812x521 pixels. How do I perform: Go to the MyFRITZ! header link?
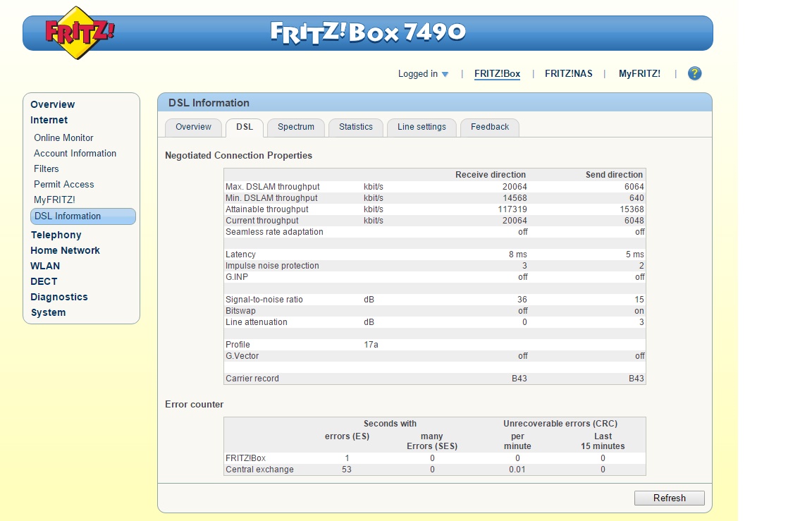coord(639,73)
